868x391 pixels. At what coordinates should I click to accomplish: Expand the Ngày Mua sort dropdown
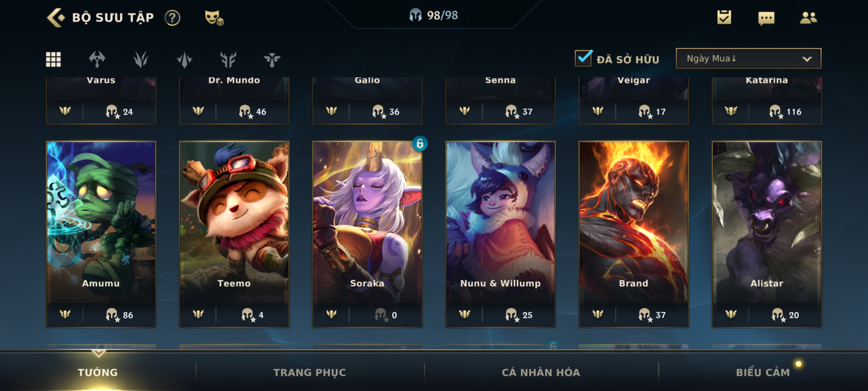tap(748, 58)
